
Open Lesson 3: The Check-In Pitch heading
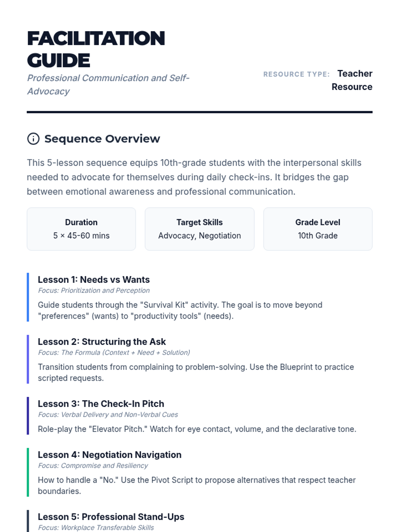101,404
